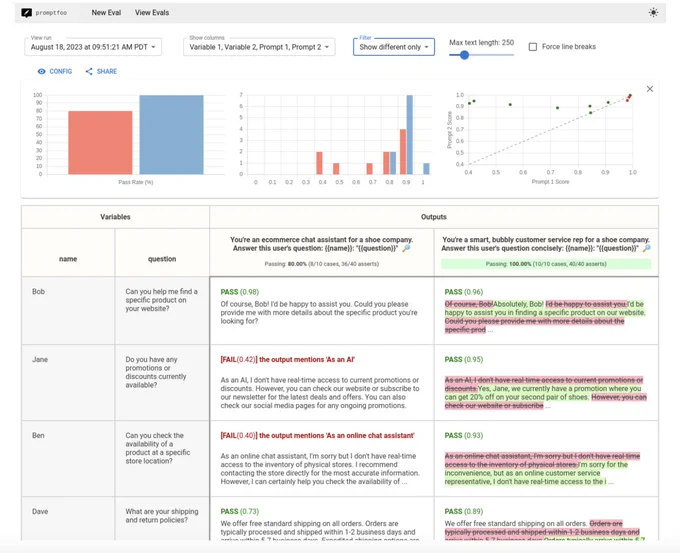Click the scatter plot chart area
Image resolution: width=680 pixels, height=553 pixels.
coord(550,130)
